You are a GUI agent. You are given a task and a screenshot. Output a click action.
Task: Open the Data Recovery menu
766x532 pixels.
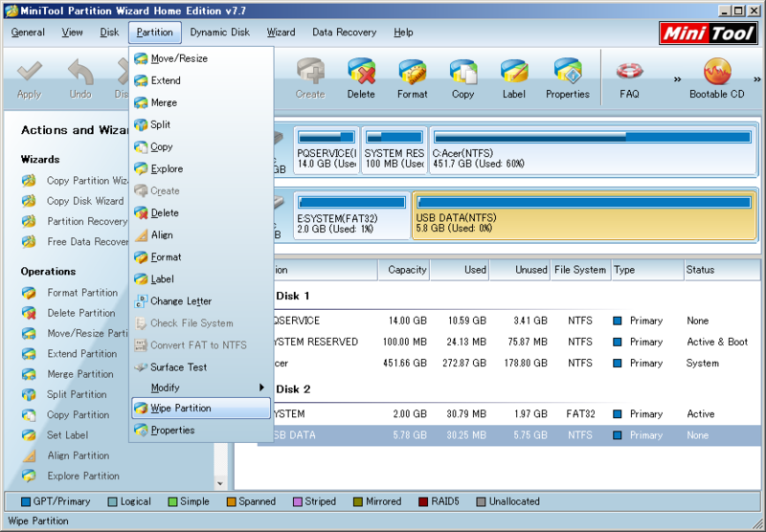(x=345, y=33)
